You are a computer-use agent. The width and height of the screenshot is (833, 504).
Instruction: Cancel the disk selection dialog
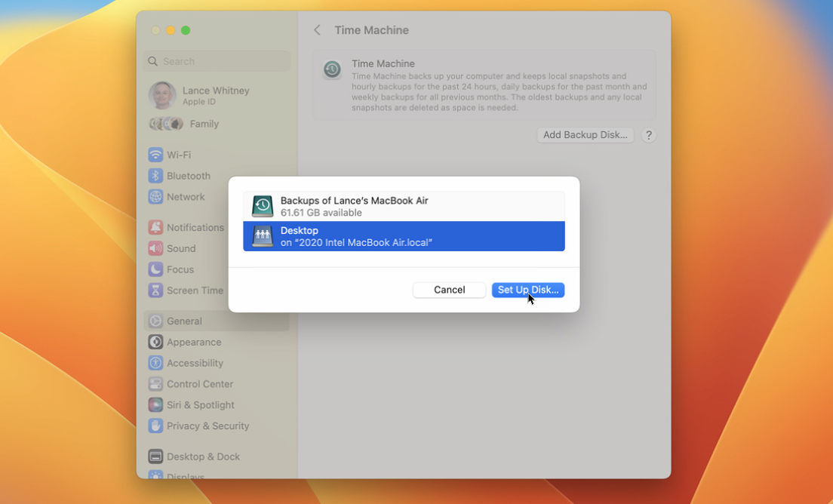tap(449, 290)
